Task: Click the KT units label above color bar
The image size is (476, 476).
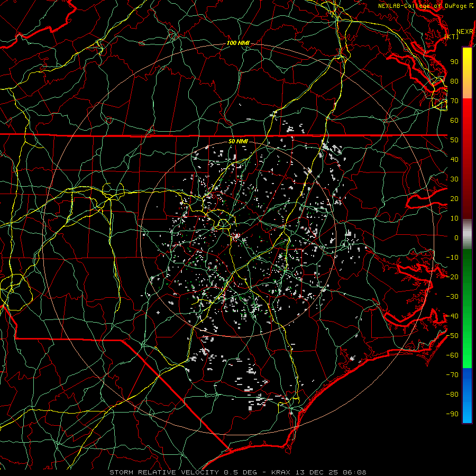Action: (x=452, y=36)
